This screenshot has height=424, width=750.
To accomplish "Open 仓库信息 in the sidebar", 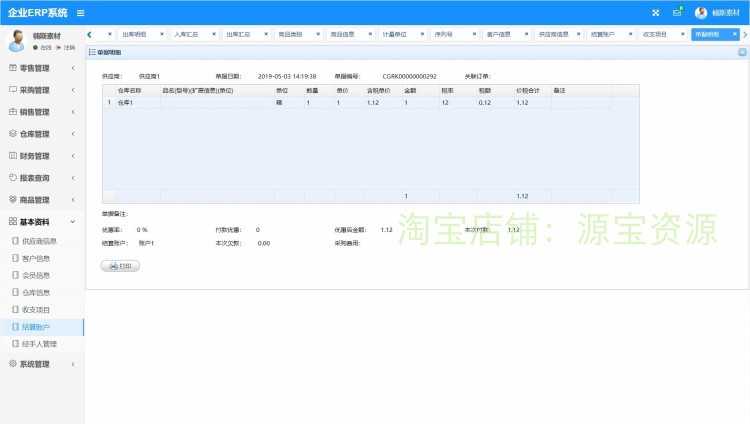I will tap(36, 292).
